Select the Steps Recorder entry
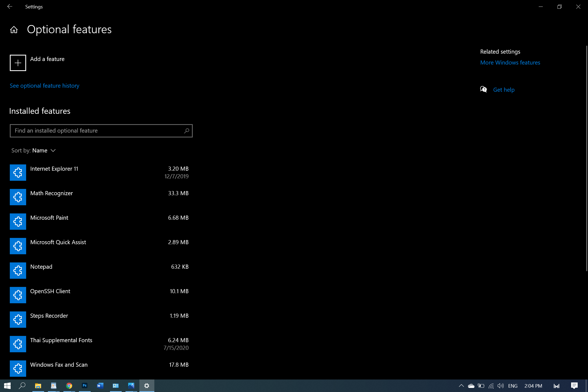The image size is (588, 392). coord(101,320)
